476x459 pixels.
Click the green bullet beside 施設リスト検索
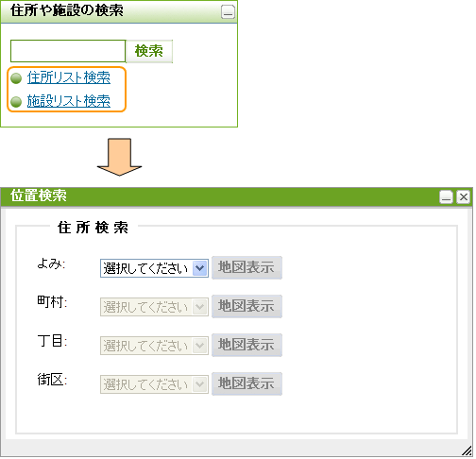pyautogui.click(x=16, y=102)
